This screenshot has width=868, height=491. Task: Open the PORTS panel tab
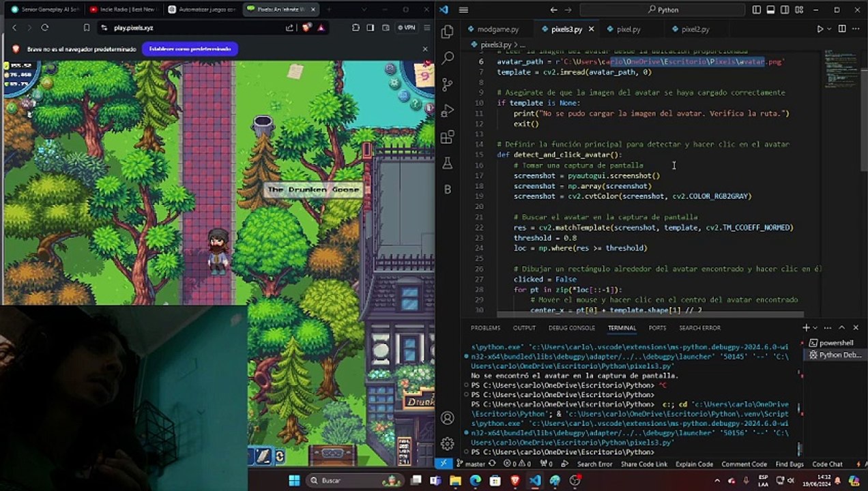(657, 328)
